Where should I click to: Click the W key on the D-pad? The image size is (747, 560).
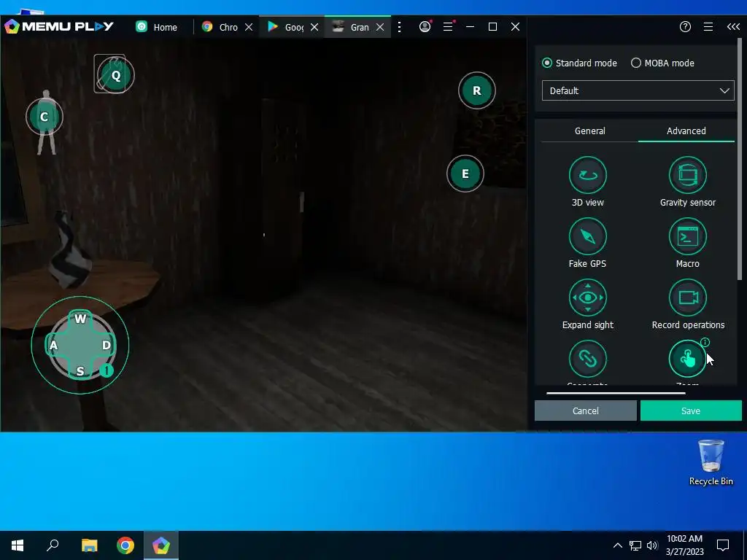pyautogui.click(x=80, y=319)
